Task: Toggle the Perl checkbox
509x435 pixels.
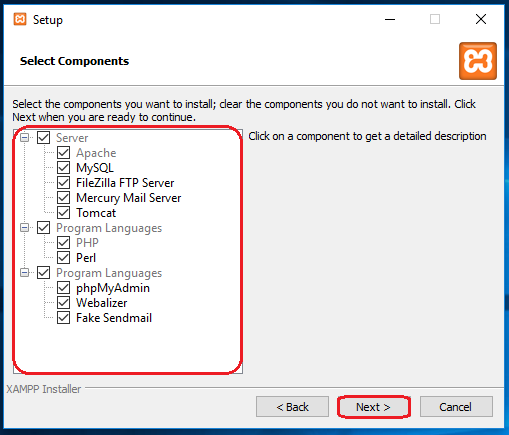Action: point(63,258)
